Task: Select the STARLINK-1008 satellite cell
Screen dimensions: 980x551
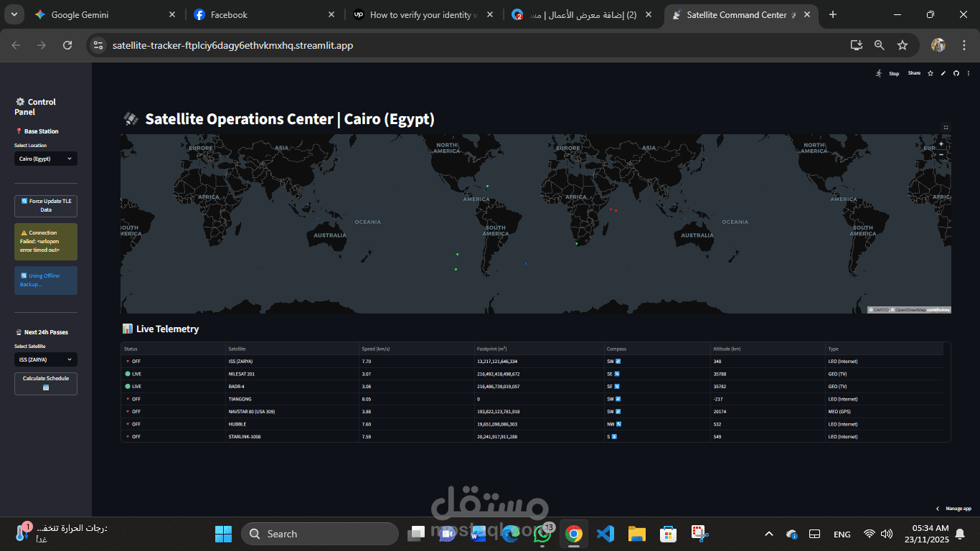Action: pyautogui.click(x=292, y=437)
